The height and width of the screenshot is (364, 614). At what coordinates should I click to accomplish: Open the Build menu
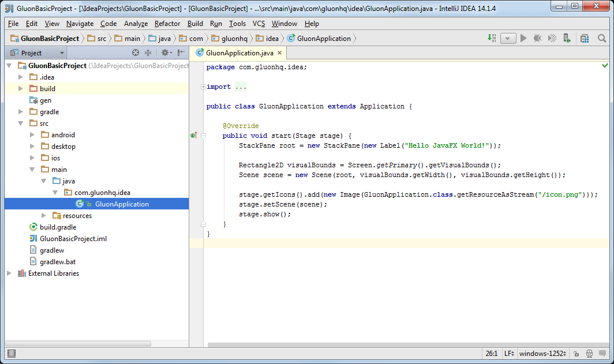pyautogui.click(x=195, y=24)
